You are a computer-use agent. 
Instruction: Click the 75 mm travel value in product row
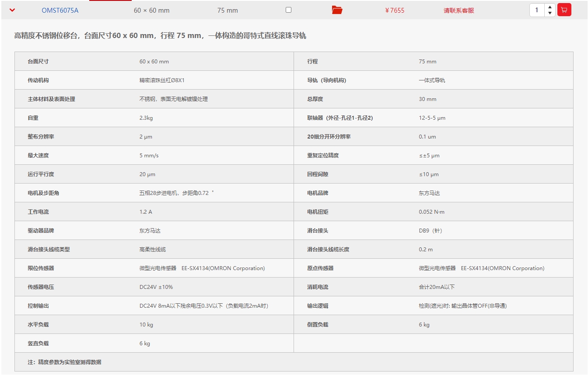(x=227, y=10)
